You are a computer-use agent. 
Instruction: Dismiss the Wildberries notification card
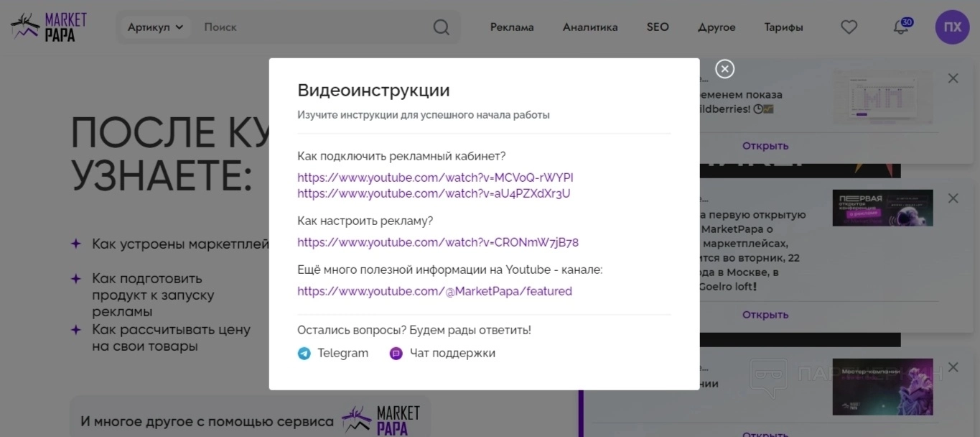(x=953, y=78)
